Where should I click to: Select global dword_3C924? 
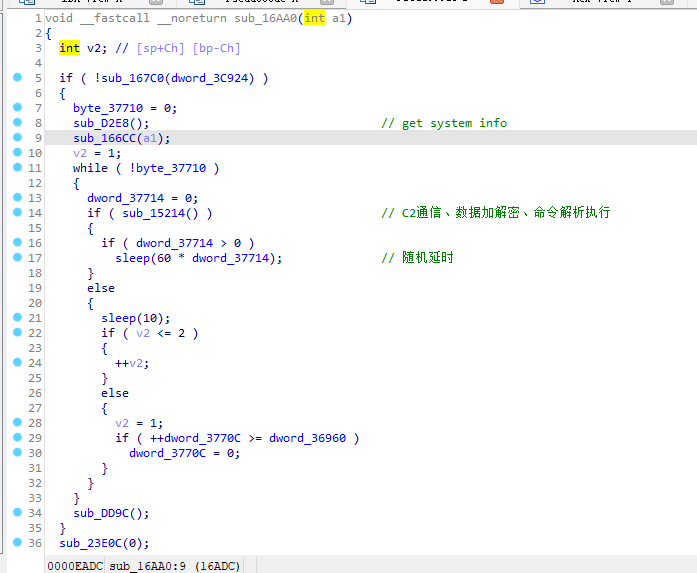pos(209,78)
